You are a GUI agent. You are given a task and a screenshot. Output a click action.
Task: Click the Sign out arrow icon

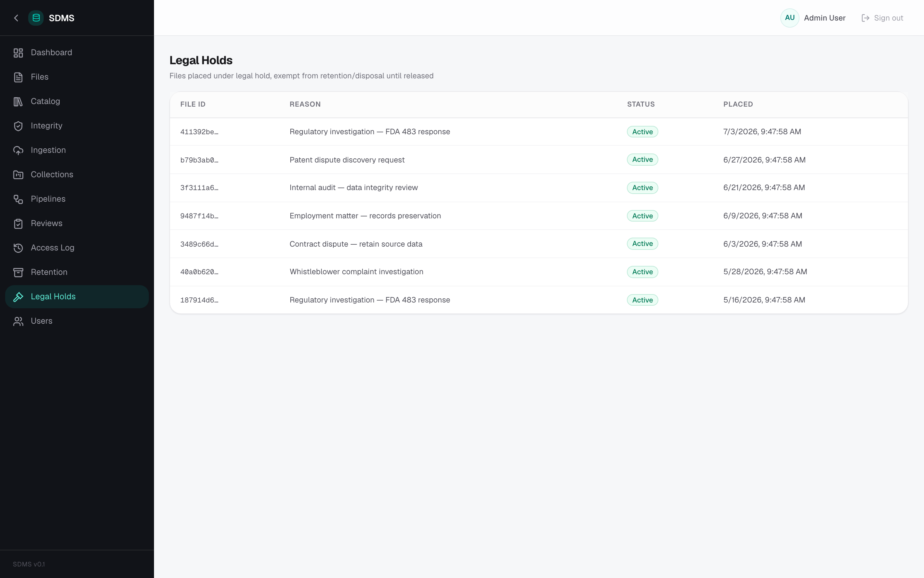tap(865, 18)
